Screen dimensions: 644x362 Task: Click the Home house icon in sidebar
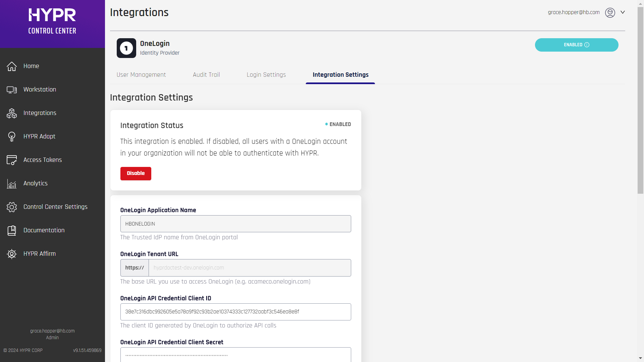click(x=12, y=66)
